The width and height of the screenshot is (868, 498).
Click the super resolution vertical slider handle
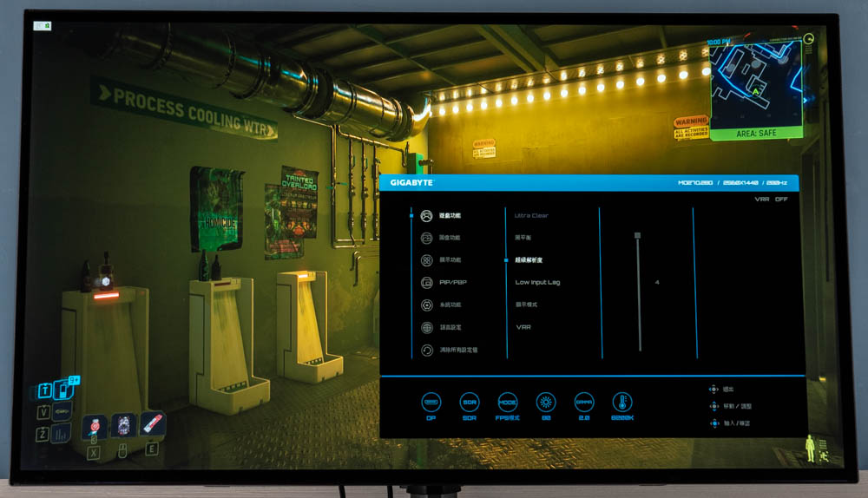tap(637, 235)
